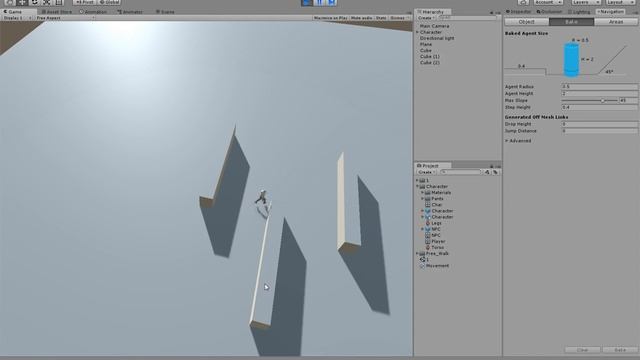
Task: Switch to the Lighting tab
Action: (579, 12)
